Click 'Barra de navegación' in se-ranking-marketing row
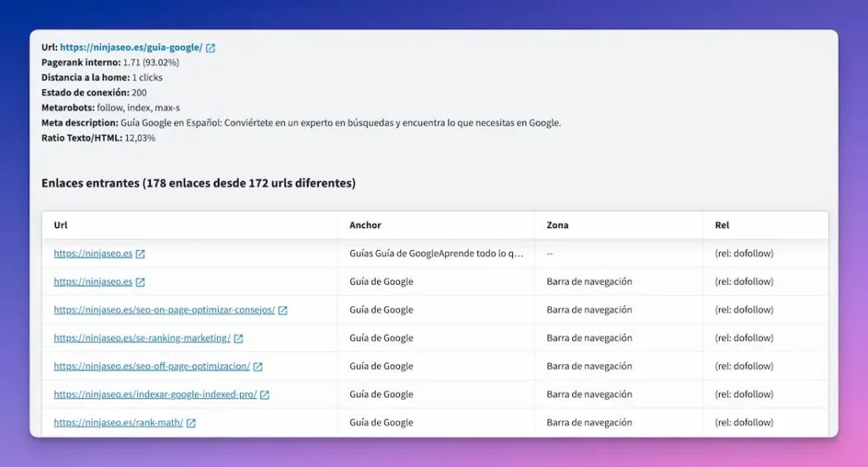Image resolution: width=868 pixels, height=467 pixels. pos(589,338)
